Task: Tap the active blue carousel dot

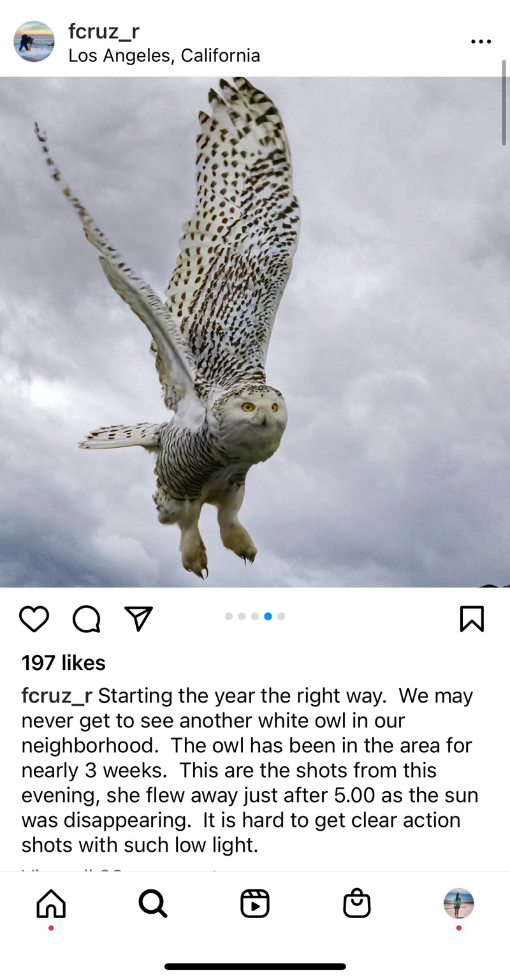Action: 268,616
